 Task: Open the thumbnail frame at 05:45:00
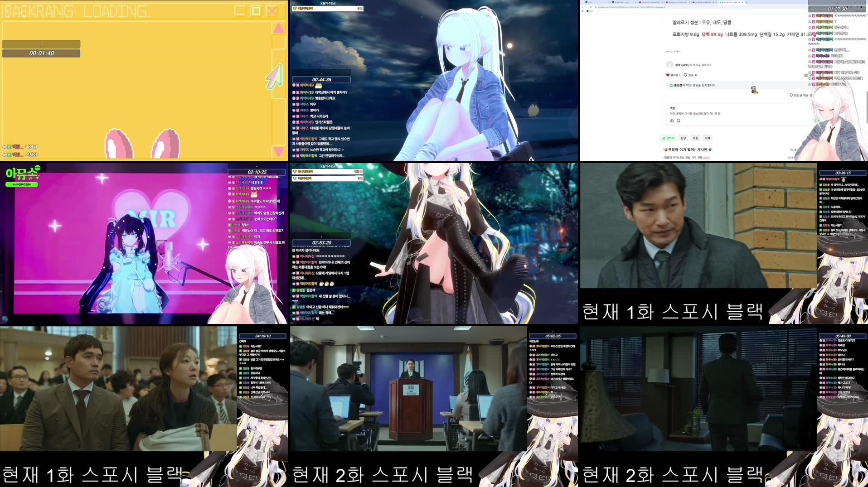[724, 406]
